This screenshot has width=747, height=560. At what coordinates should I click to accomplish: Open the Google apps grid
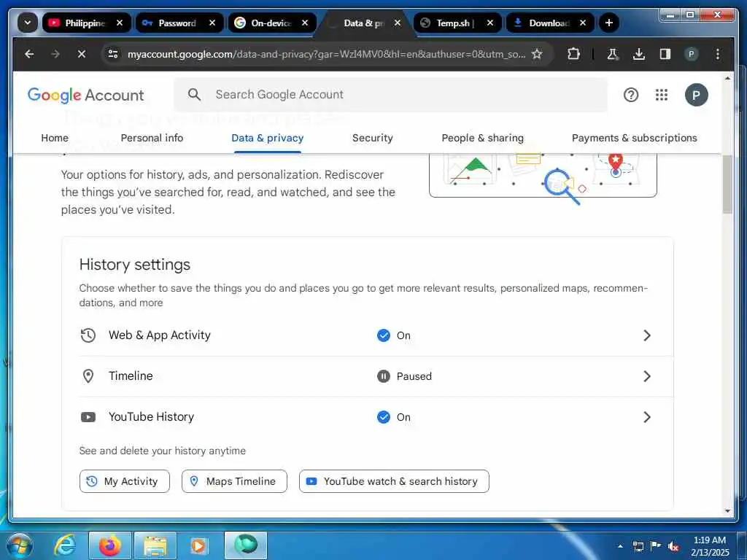pyautogui.click(x=661, y=96)
